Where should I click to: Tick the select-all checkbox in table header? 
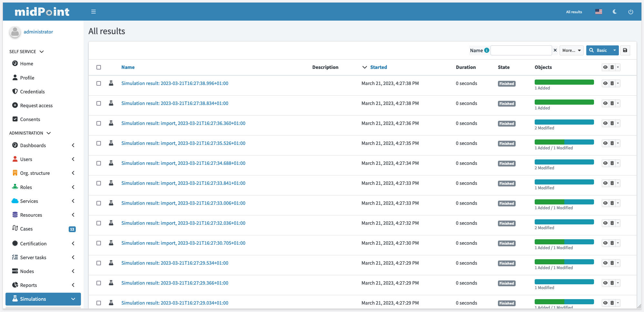coord(99,67)
